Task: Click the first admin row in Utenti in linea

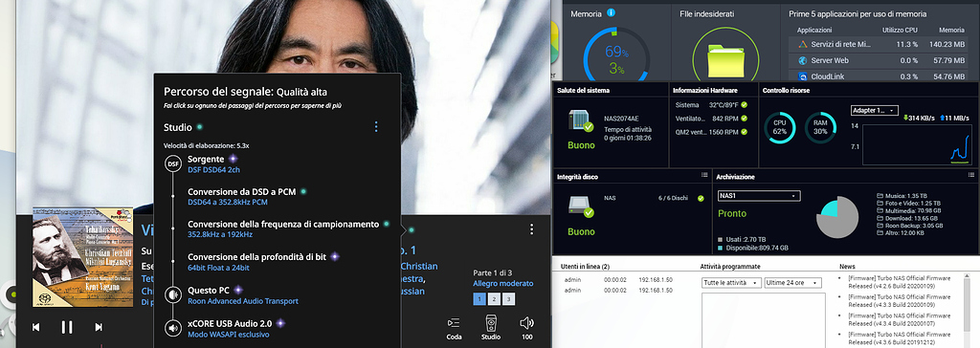Action: [x=619, y=280]
